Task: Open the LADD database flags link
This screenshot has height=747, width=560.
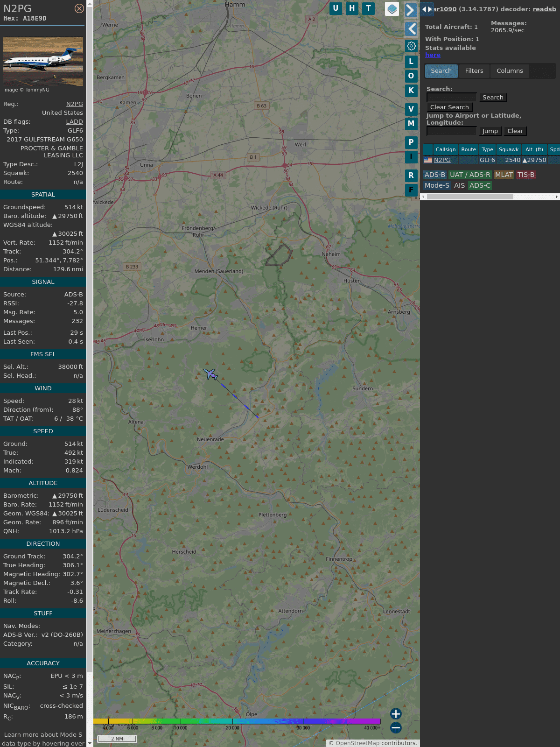Action: point(74,122)
